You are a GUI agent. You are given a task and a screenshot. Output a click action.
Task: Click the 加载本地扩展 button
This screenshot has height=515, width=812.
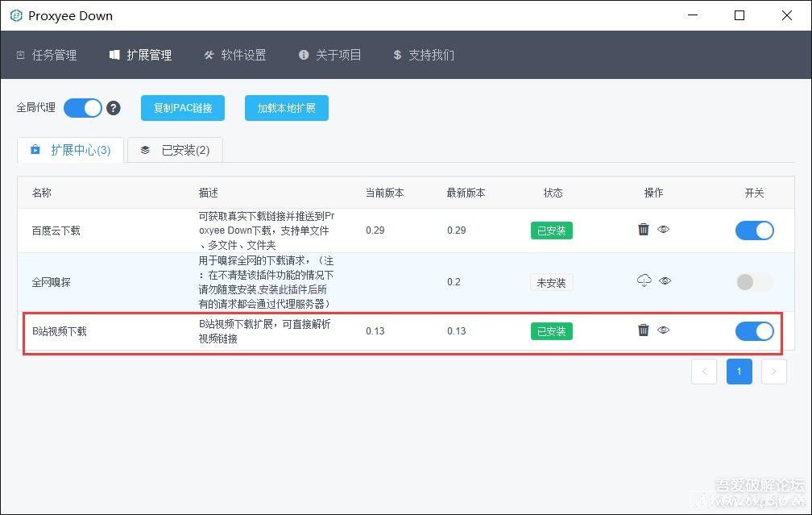287,108
